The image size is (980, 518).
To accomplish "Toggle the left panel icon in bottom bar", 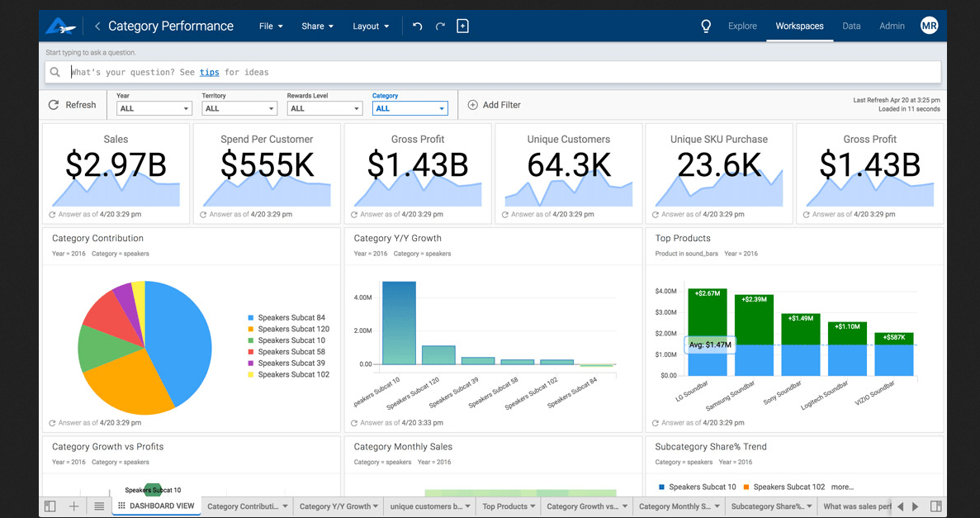I will (50, 506).
